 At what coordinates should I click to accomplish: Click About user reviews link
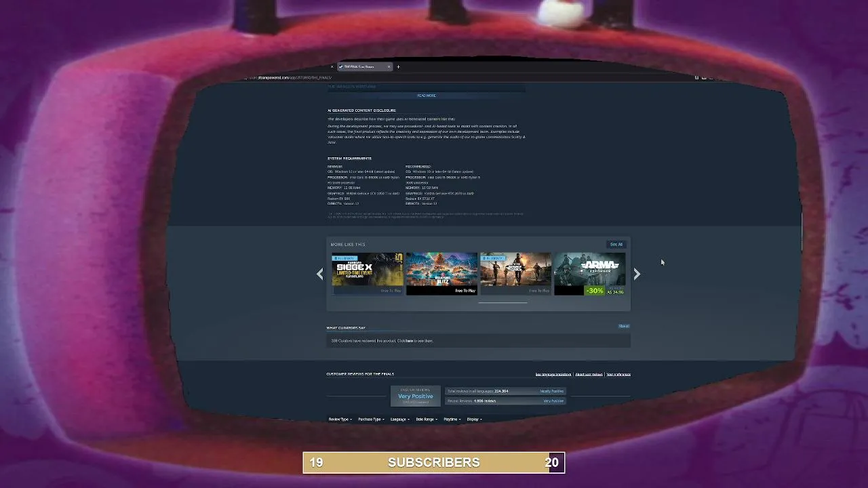tap(589, 374)
